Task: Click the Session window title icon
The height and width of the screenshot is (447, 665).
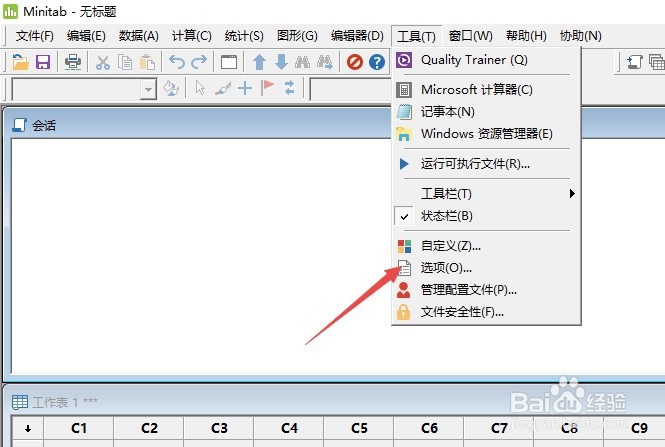Action: (20, 125)
